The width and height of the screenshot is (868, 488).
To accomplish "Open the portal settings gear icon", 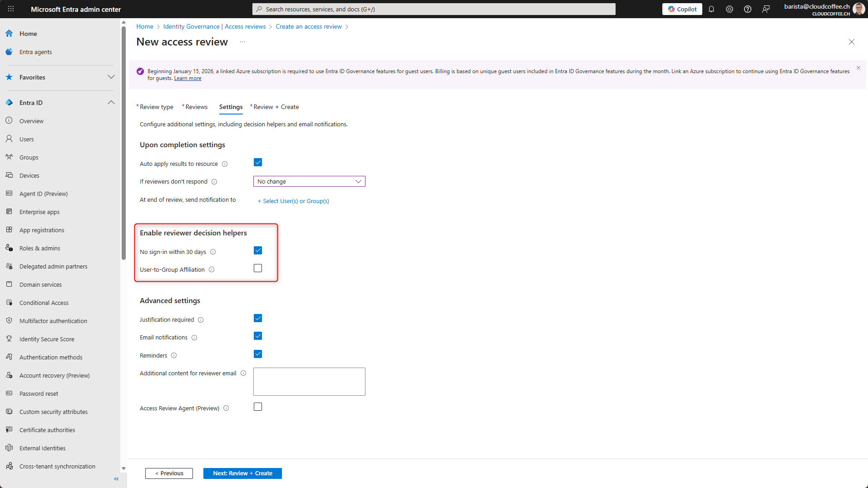I will pos(730,9).
